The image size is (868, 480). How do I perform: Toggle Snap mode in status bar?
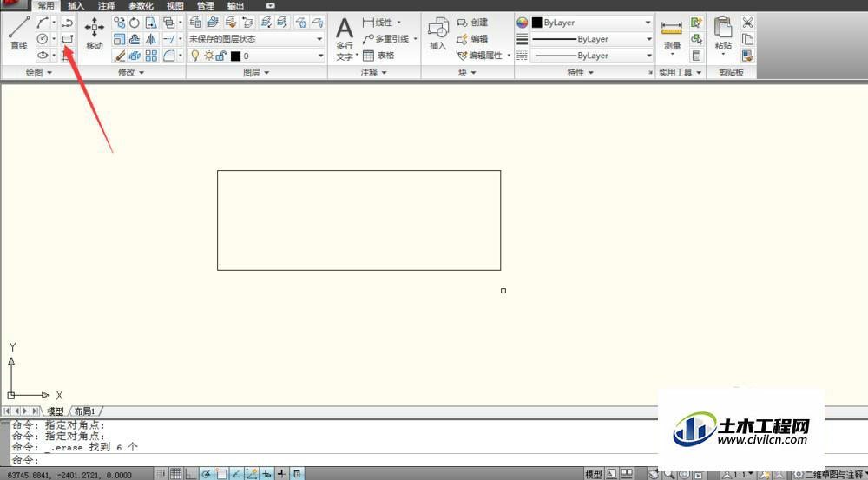[161, 474]
